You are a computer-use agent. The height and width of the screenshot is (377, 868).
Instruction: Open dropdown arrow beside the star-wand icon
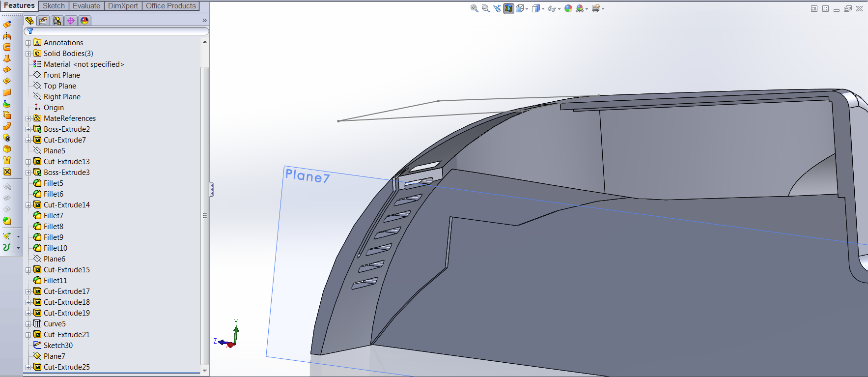pyautogui.click(x=18, y=236)
